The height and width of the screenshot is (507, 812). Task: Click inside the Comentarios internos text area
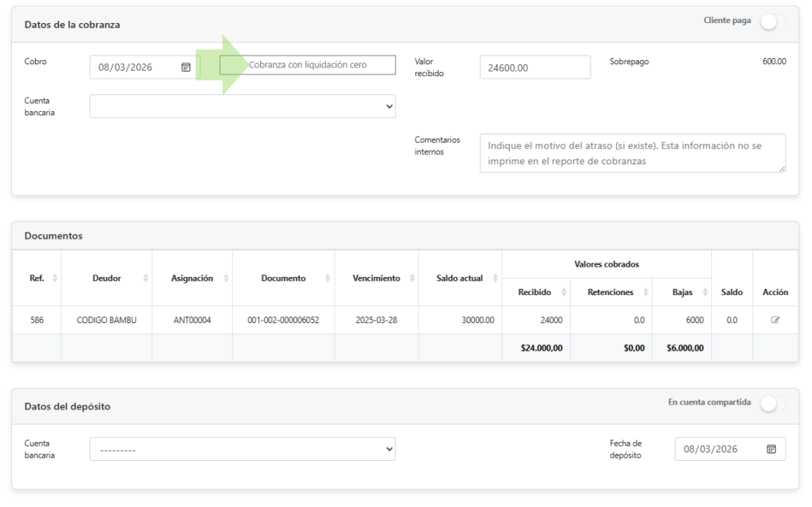[632, 153]
